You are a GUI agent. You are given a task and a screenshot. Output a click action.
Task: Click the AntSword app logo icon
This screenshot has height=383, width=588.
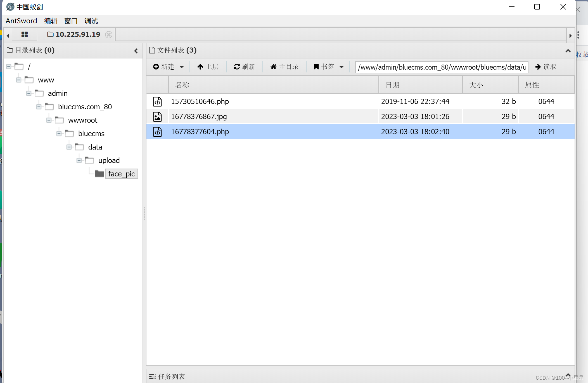click(x=10, y=7)
